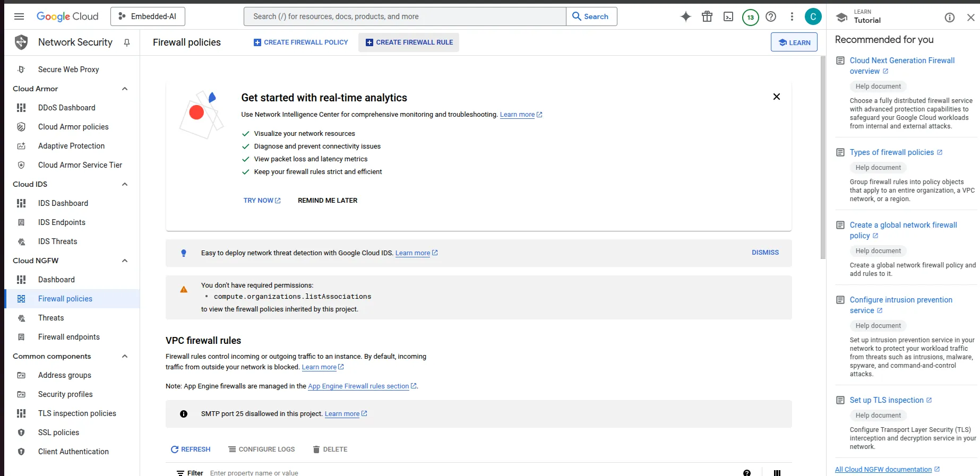Click the Cloud IDS lightbulb tip icon
The image size is (980, 476).
tap(184, 253)
